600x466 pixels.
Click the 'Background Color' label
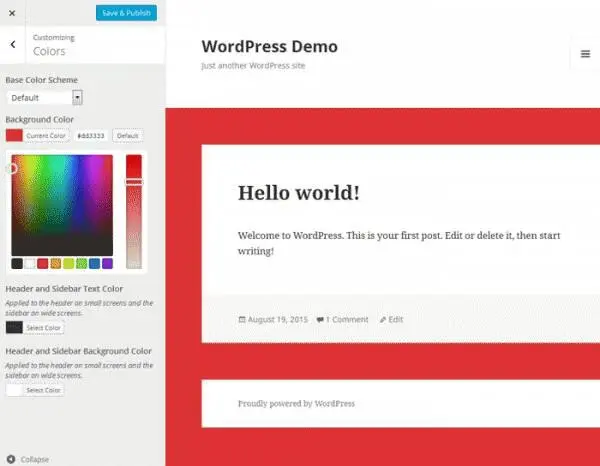39,119
